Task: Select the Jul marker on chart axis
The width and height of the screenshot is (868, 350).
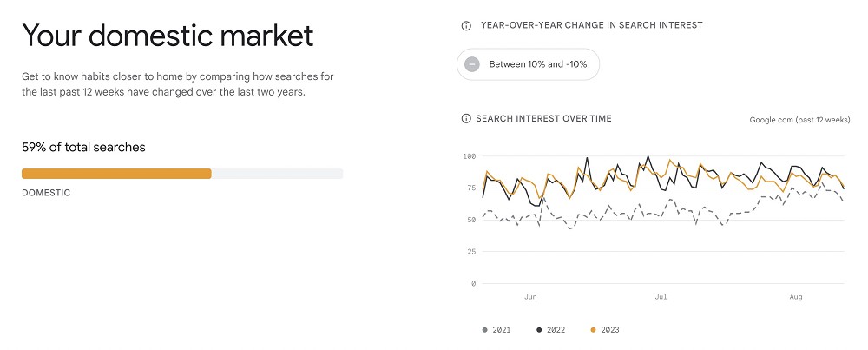Action: 661,297
